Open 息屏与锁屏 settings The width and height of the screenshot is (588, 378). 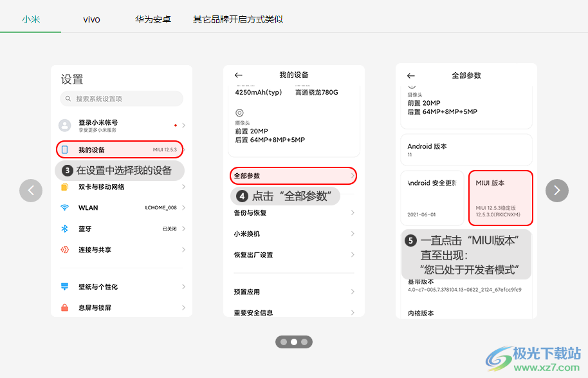pos(122,308)
